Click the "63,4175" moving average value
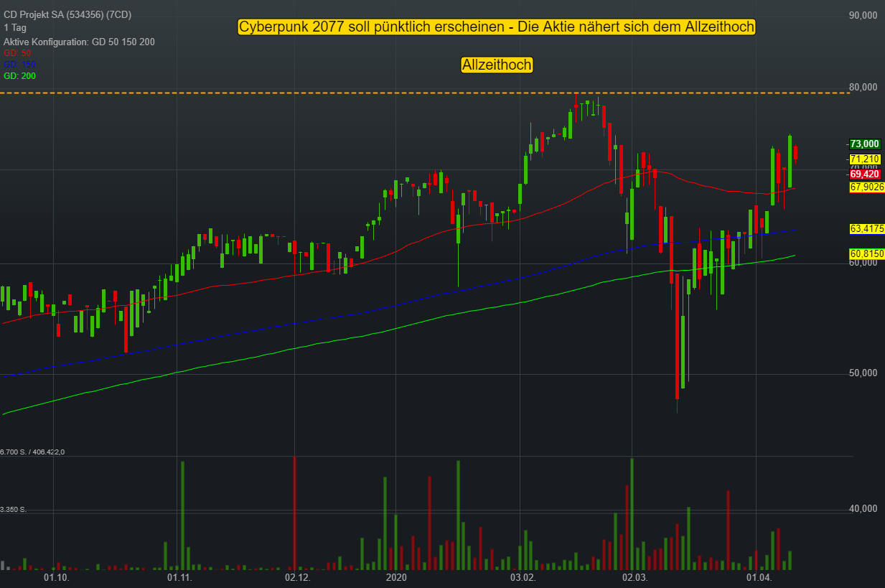This screenshot has height=588, width=885. [867, 228]
